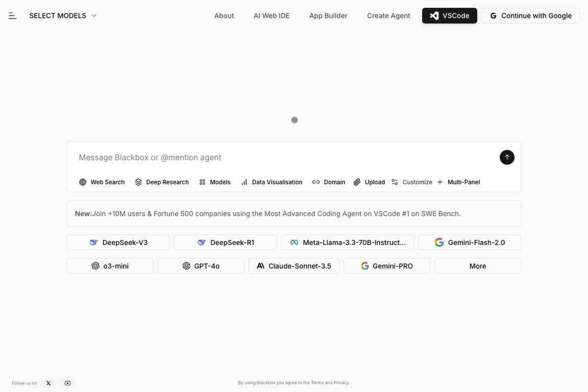Select the Claude-Sonnet-3.5 model
This screenshot has height=392, width=588.
[x=293, y=266]
